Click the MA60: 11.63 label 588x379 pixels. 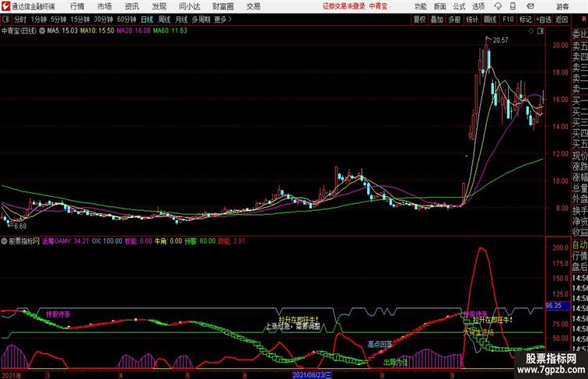click(x=170, y=31)
